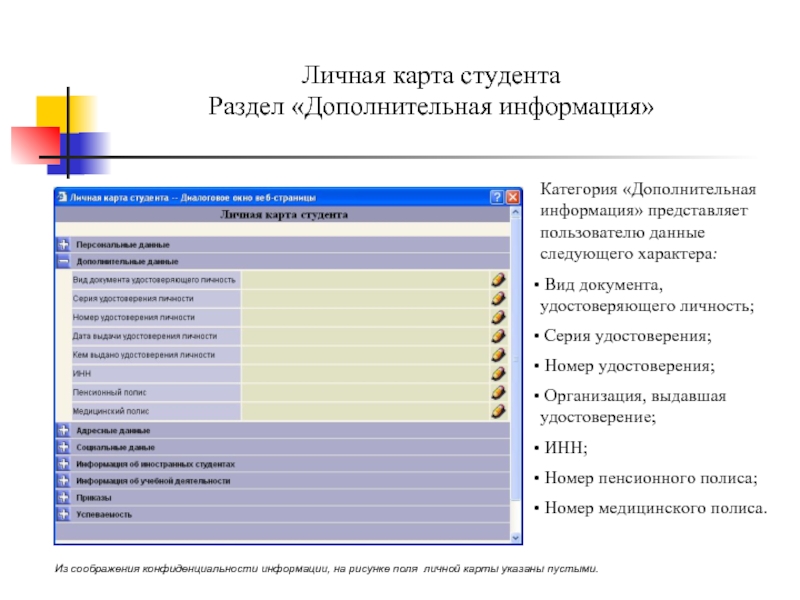
Task: Click the Адресные данные header label
Action: point(113,431)
